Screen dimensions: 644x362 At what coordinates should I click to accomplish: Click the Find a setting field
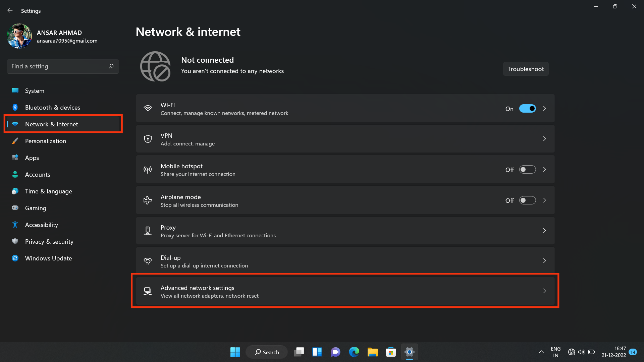(63, 66)
